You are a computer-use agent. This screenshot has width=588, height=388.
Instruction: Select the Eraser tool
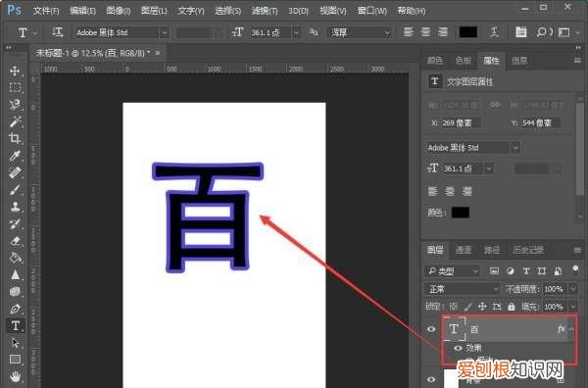tap(15, 241)
